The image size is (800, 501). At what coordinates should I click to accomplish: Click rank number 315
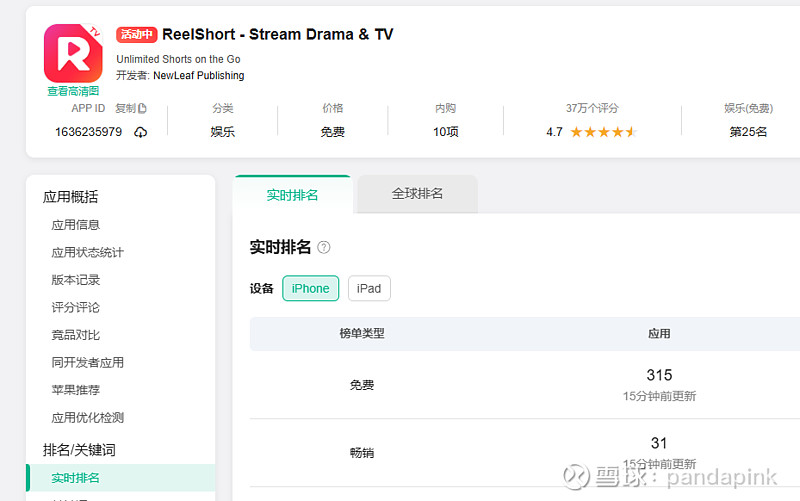(x=659, y=375)
